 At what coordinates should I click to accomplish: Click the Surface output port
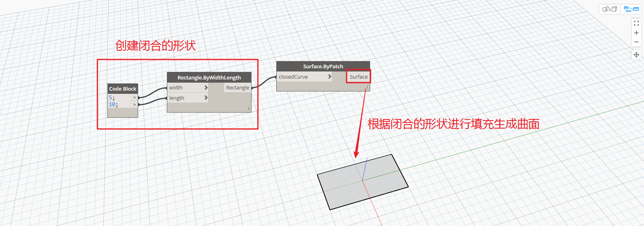click(x=359, y=77)
